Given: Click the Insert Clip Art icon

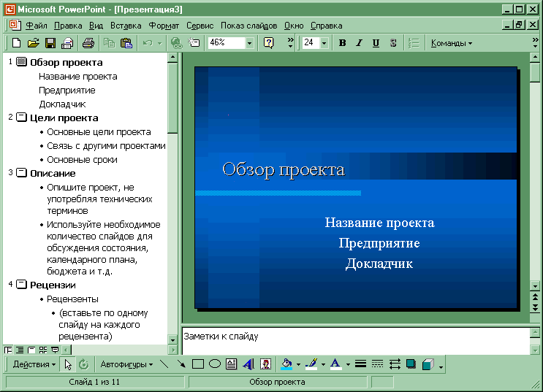Looking at the screenshot, I should (265, 364).
